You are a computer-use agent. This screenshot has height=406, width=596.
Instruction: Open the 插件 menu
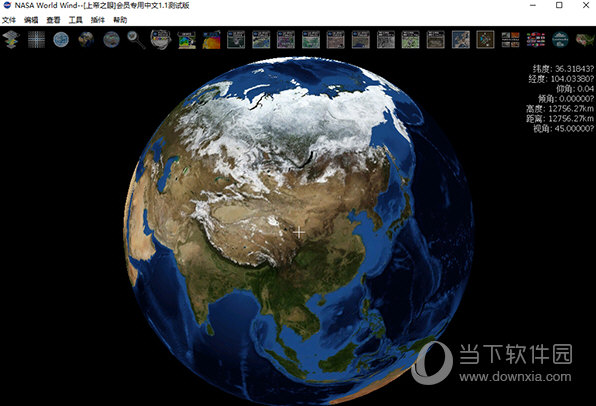coord(98,20)
